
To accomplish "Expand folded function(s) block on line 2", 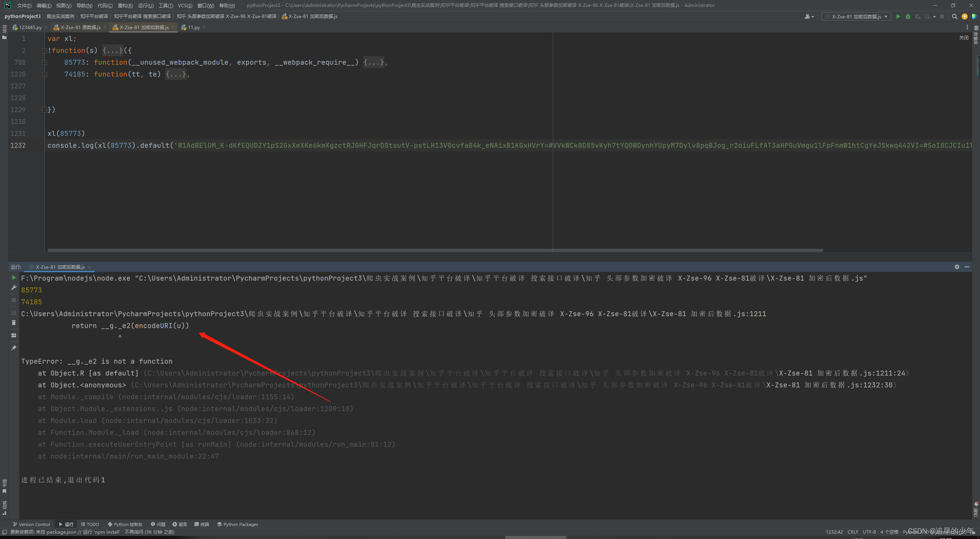I will tap(44, 51).
